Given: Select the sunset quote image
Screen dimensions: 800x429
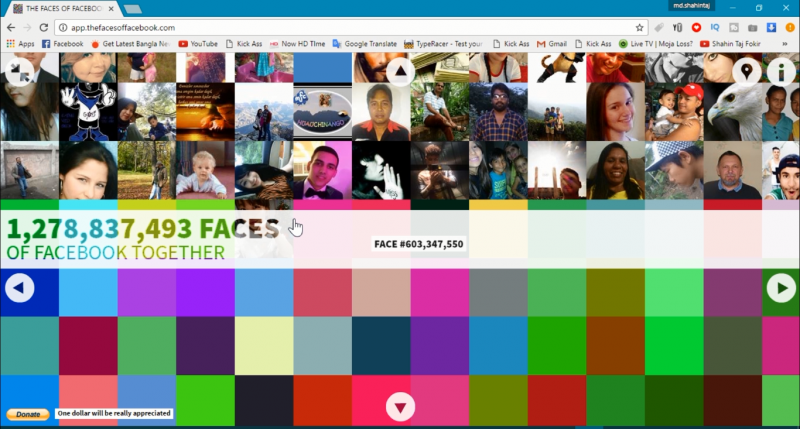Looking at the screenshot, I should click(x=205, y=112).
